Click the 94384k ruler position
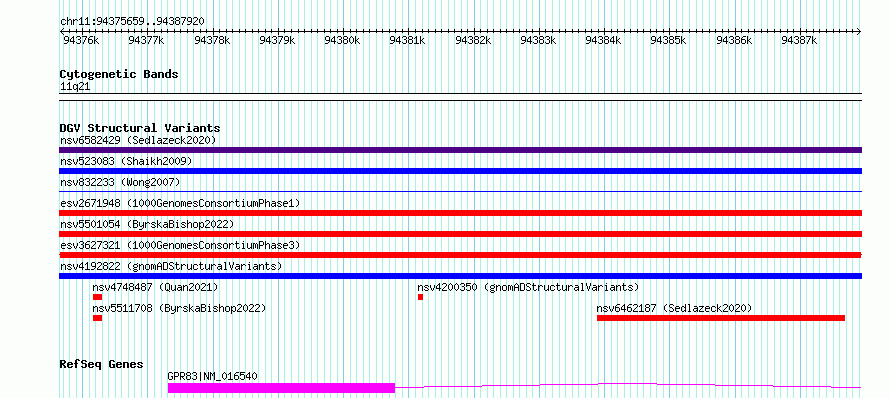 [x=603, y=40]
